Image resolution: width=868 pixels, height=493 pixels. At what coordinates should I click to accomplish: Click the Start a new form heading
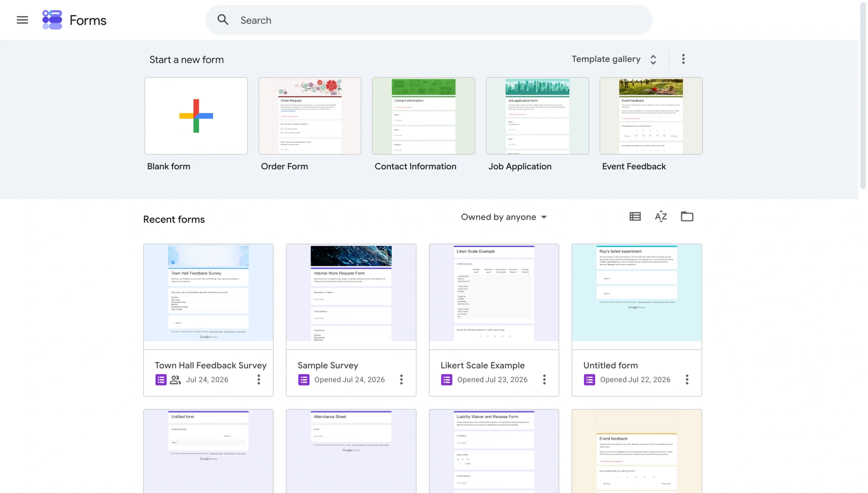(x=186, y=60)
